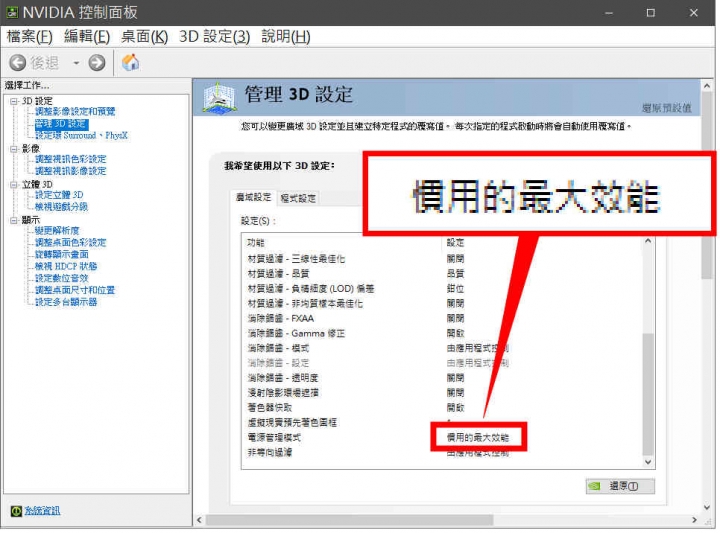Open 設定立體 3D task
720x533 pixels.
59,195
